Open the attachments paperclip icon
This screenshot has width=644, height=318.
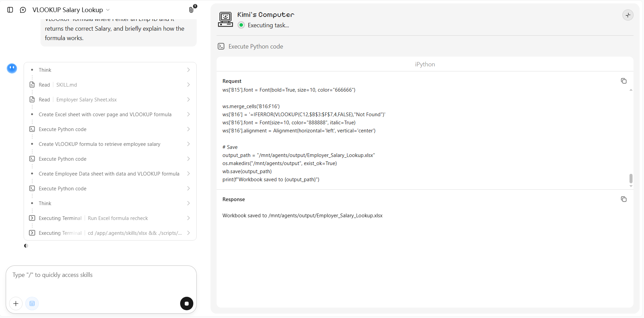(x=191, y=10)
